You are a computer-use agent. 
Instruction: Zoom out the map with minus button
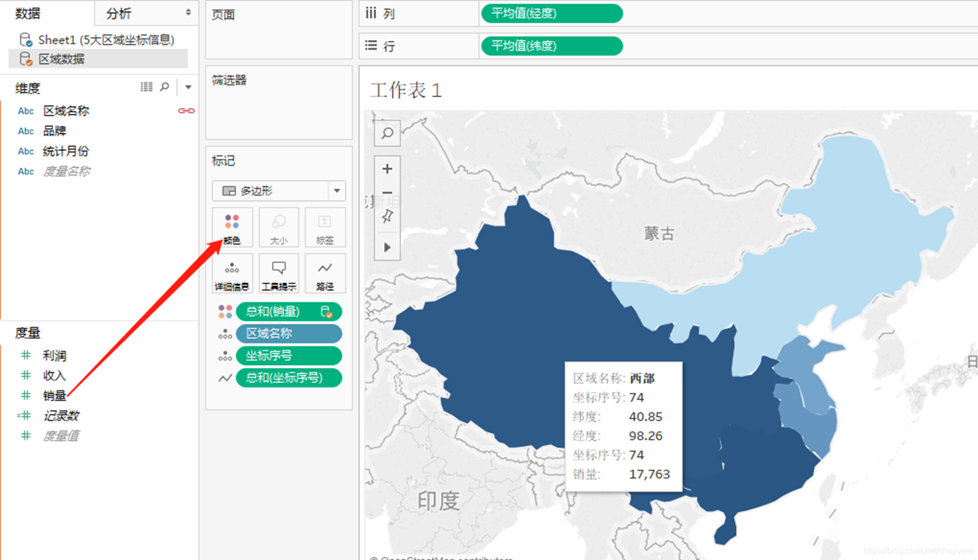(387, 192)
